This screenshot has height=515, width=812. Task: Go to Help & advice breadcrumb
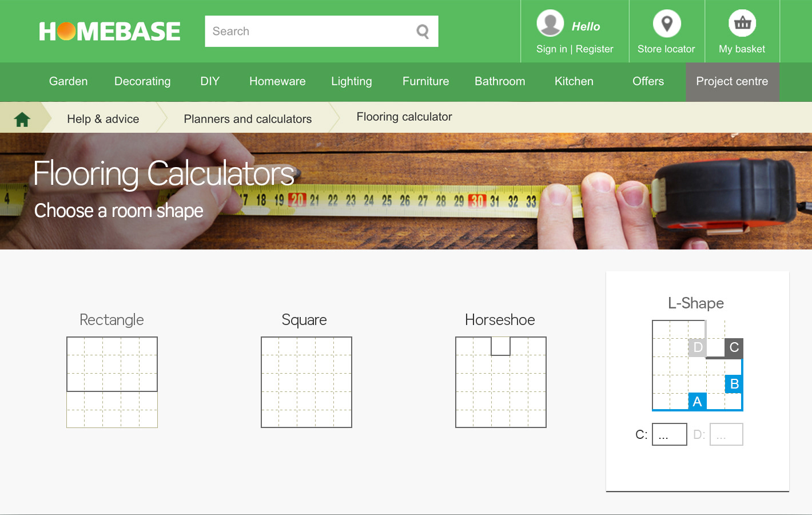103,119
